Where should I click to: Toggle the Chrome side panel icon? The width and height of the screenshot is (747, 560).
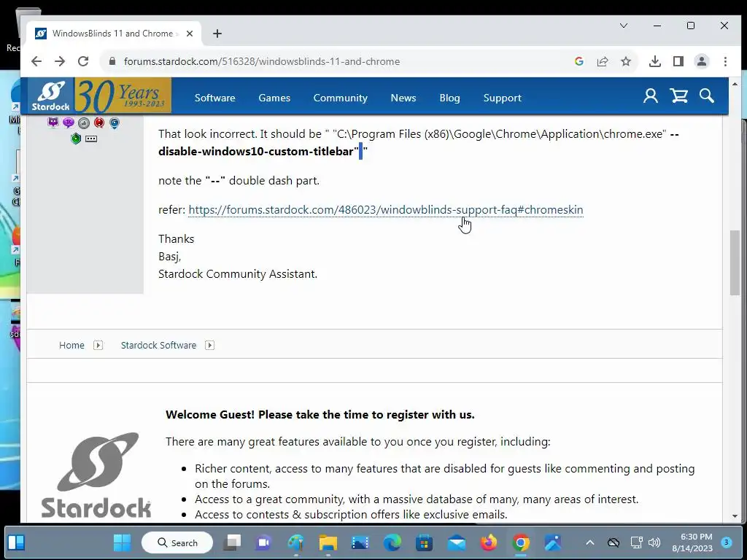pos(678,61)
